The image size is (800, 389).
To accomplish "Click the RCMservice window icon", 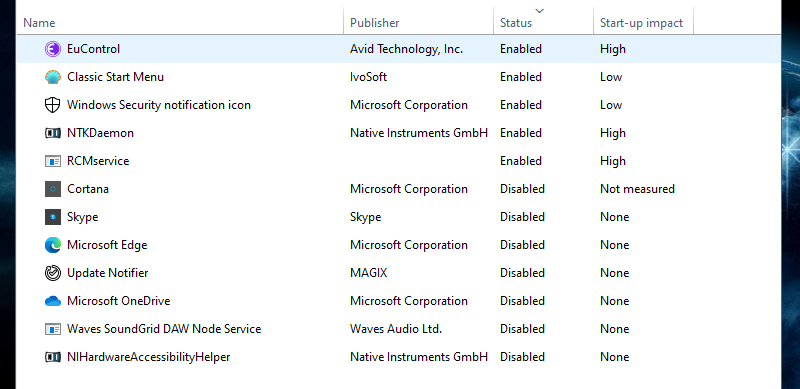I will point(53,161).
